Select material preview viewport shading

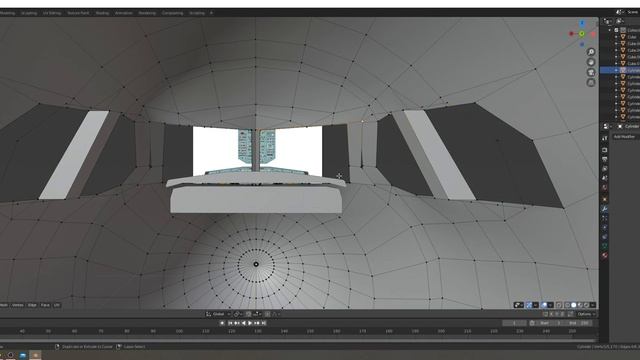[580, 305]
